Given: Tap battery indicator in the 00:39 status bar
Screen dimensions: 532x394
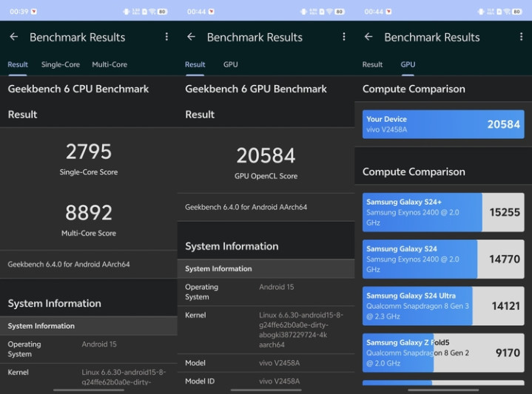Looking at the screenshot, I should click(x=162, y=12).
